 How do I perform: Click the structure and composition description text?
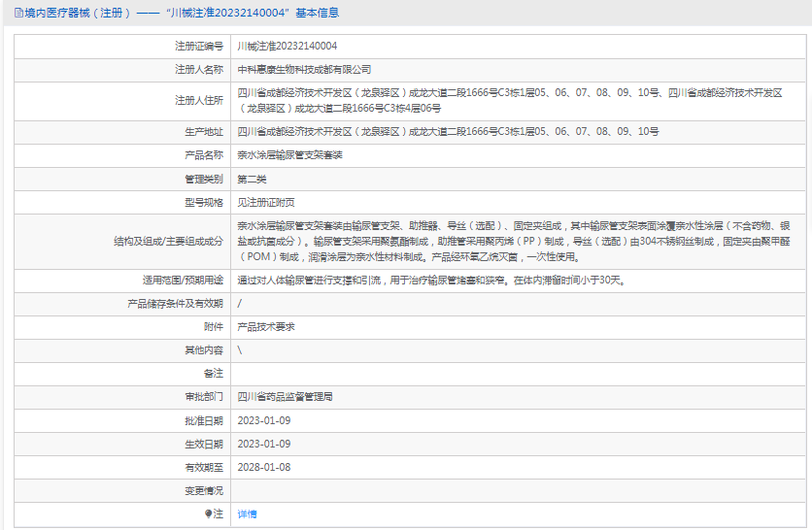click(514, 241)
